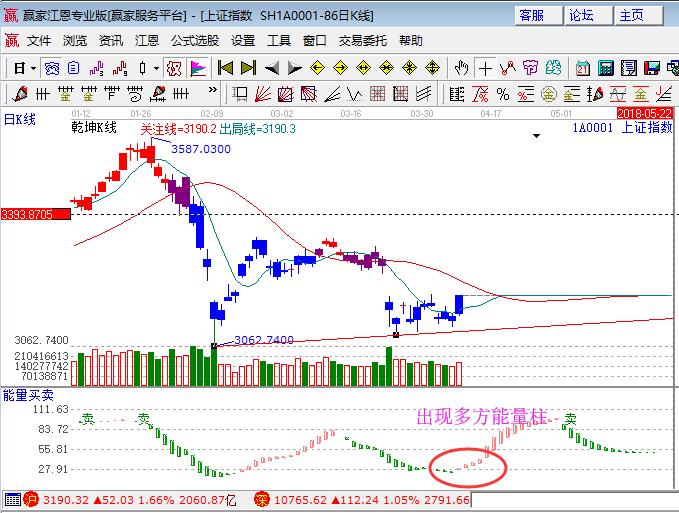Click the red 2018-05-22 date marker
Image resolution: width=679 pixels, height=513 pixels.
(647, 113)
